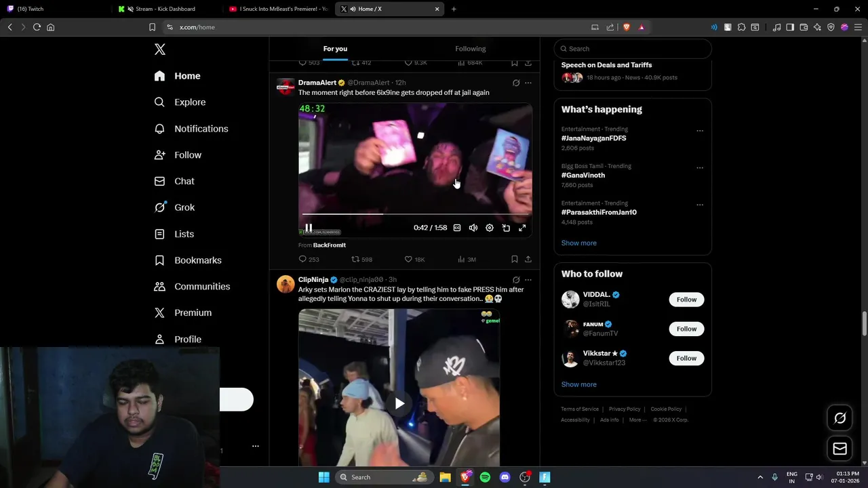
Task: Repost the DramaAlert post
Action: tap(361, 260)
